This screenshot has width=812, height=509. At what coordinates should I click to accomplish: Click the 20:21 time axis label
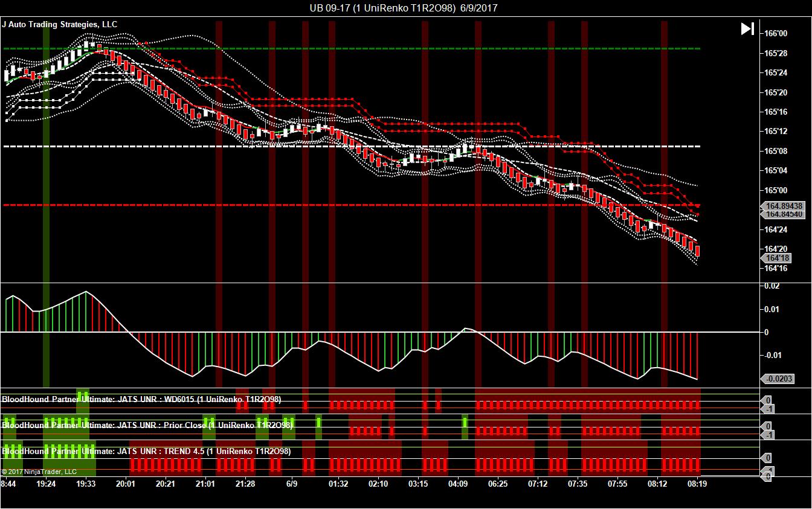tap(166, 484)
